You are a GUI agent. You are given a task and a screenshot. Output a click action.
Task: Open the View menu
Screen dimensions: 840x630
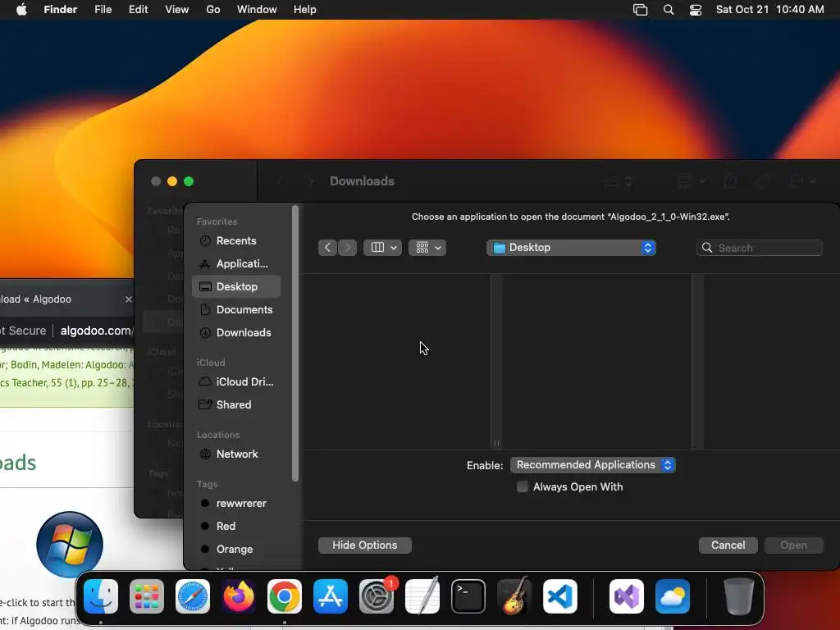click(177, 10)
